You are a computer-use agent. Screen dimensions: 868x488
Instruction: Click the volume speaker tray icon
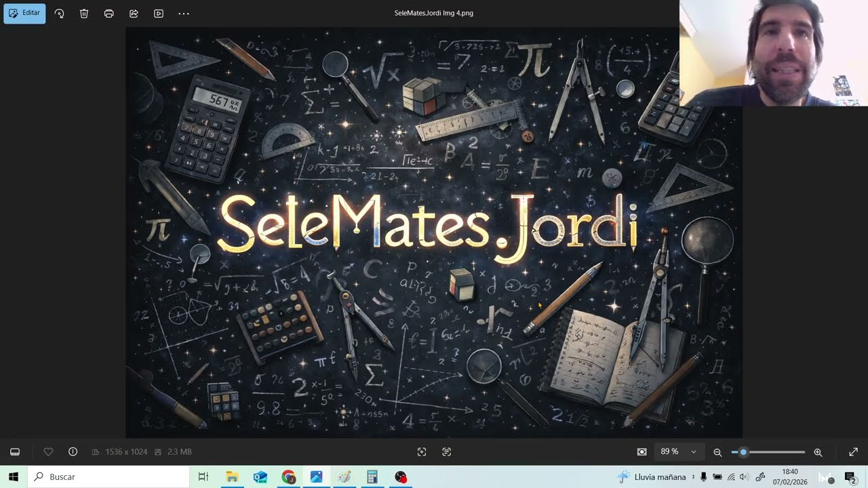click(x=744, y=477)
